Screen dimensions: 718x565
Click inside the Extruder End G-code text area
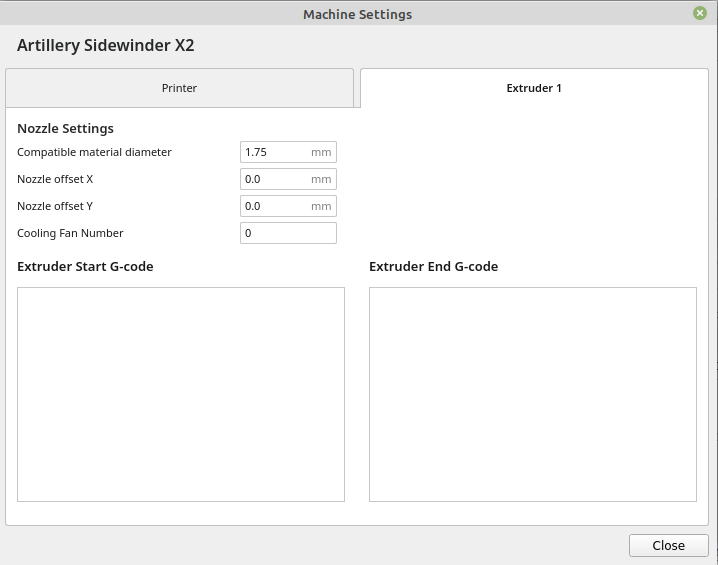[x=532, y=394]
